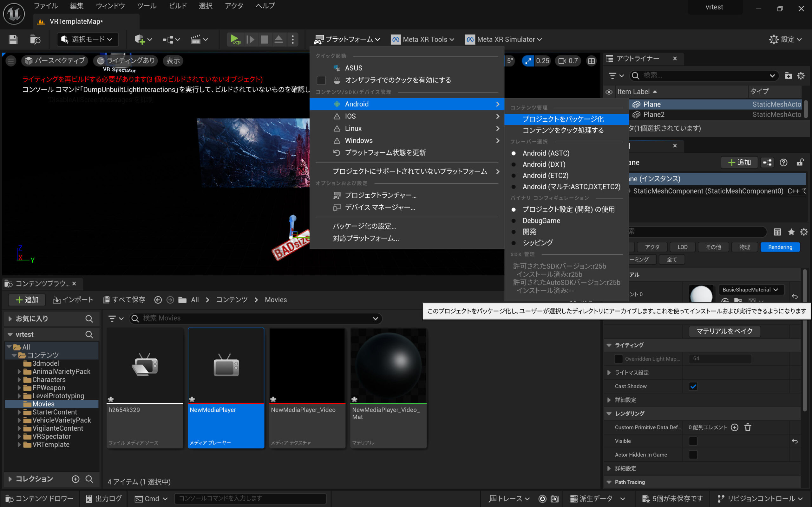The width and height of the screenshot is (812, 507).
Task: Open the BasicShapeMaterial dropdown
Action: tap(750, 290)
